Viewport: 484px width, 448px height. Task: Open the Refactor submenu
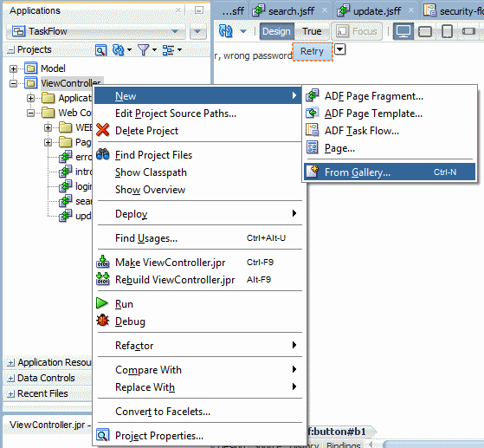click(198, 345)
